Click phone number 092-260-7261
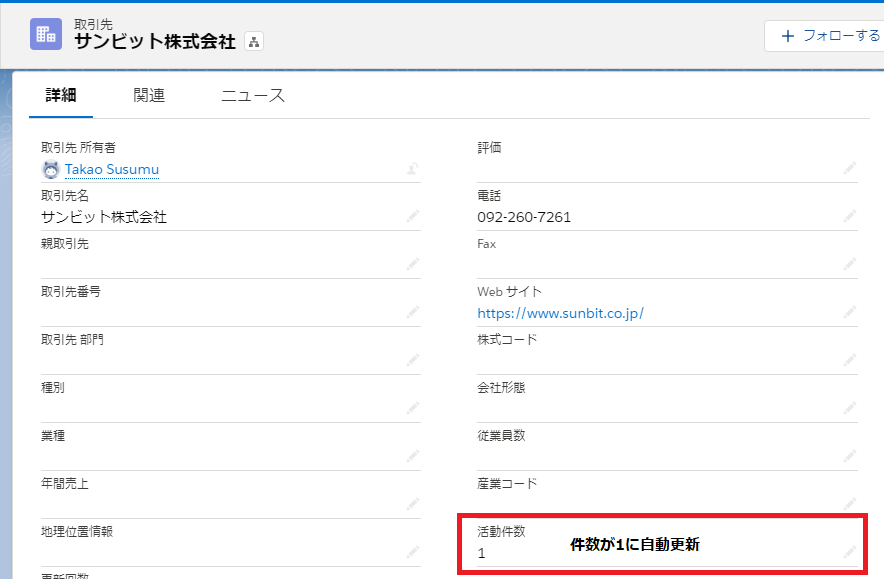The height and width of the screenshot is (579, 884). click(524, 217)
